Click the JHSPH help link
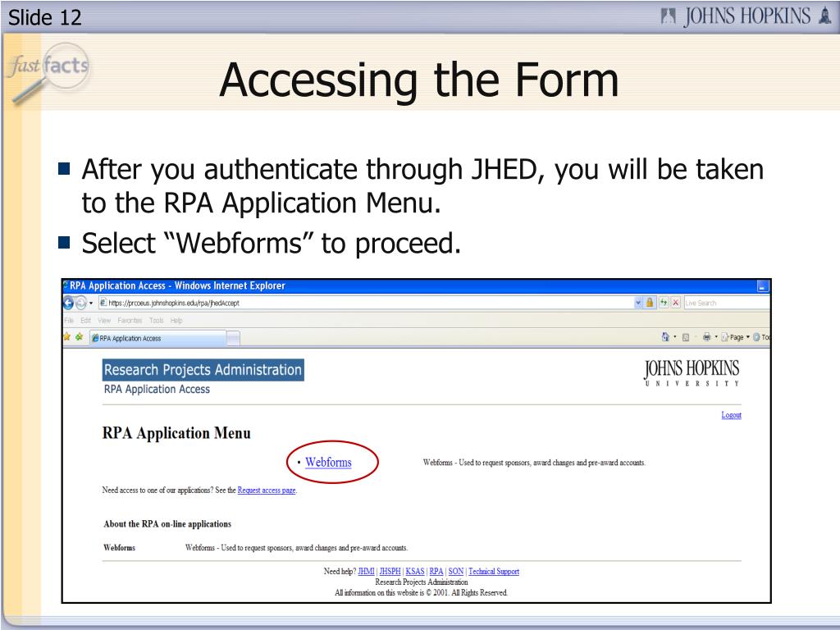Viewport: 840px width, 630px height. [x=390, y=572]
